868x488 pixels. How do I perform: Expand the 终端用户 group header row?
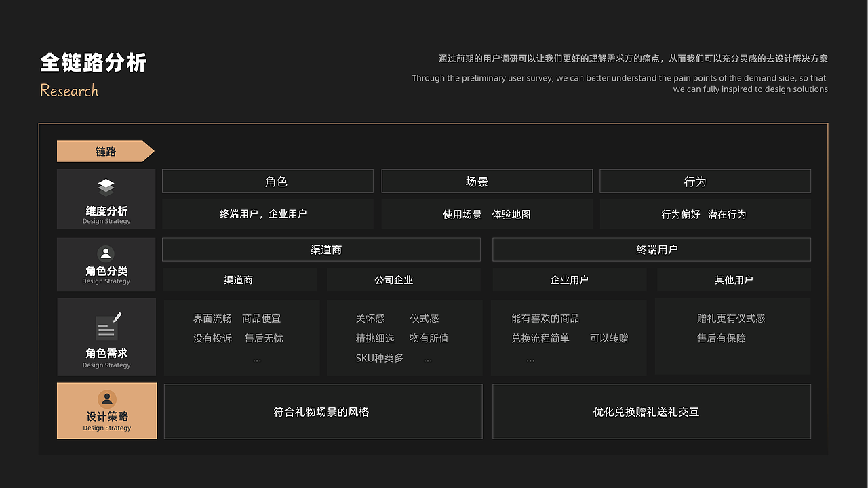point(651,249)
